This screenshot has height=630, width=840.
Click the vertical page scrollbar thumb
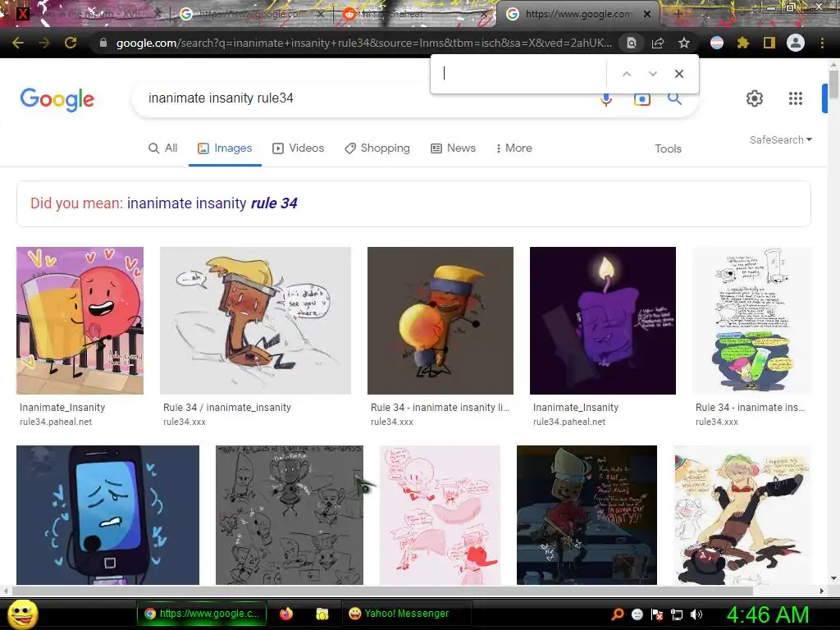coord(833,84)
